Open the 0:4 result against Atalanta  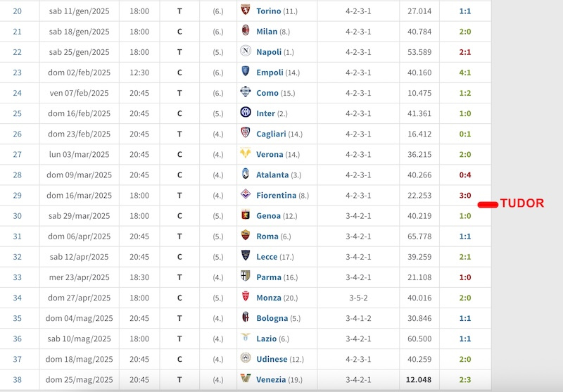(x=465, y=175)
